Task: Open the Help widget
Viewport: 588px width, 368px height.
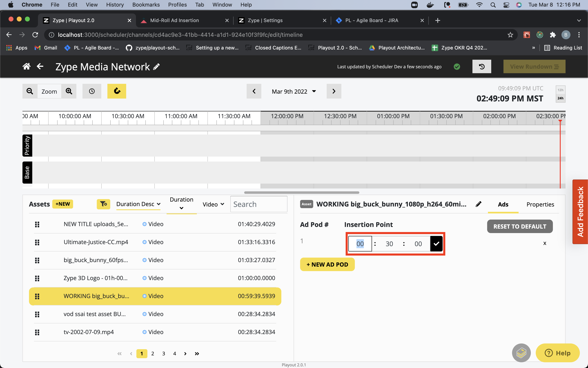Action: (x=557, y=353)
